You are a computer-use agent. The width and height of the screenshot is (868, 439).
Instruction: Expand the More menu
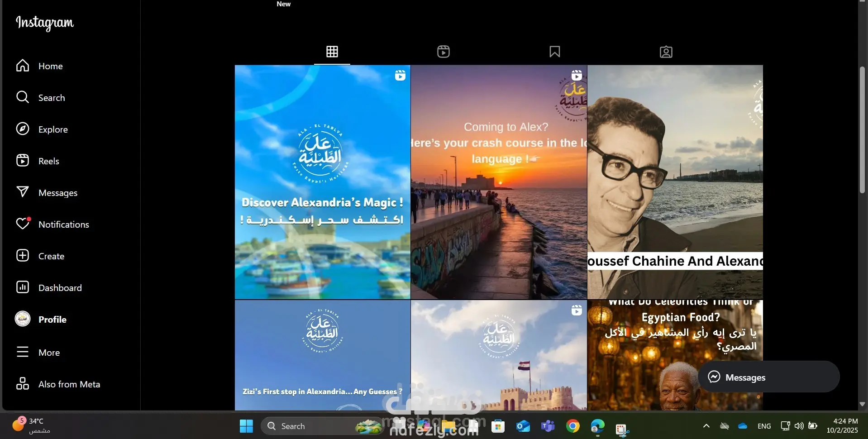click(x=49, y=353)
